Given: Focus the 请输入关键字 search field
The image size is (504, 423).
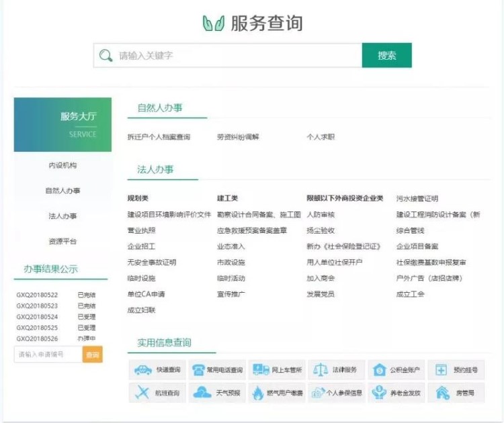Looking at the screenshot, I should pos(228,55).
